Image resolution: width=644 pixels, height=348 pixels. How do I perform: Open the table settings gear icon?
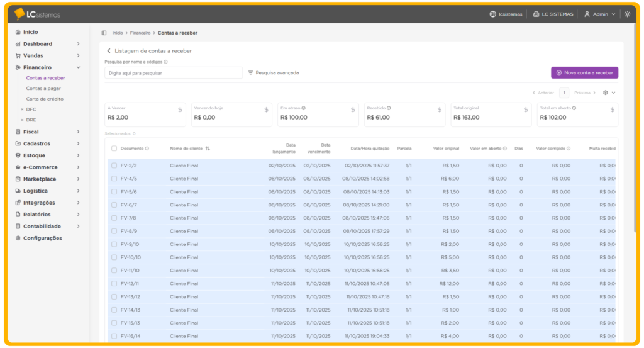(x=606, y=93)
